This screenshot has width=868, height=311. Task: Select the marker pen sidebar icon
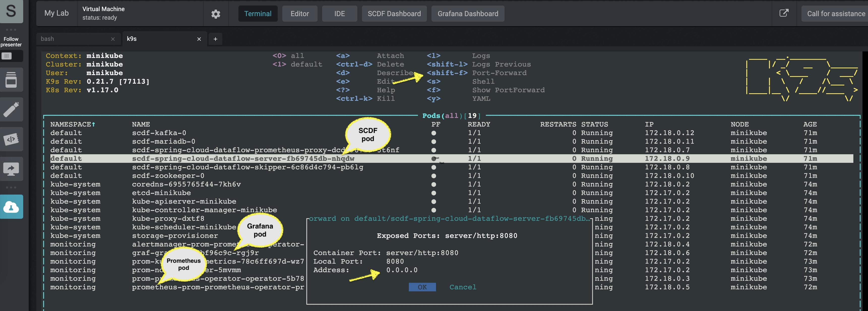point(11,110)
